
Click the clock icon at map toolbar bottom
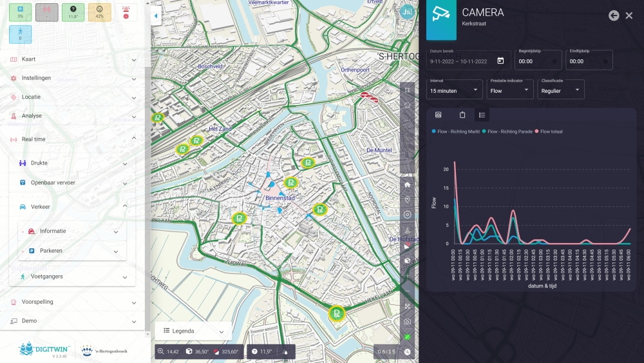pos(407,352)
